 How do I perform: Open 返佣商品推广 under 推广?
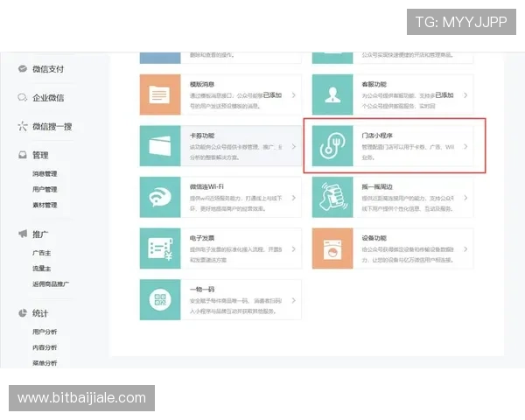(x=51, y=284)
